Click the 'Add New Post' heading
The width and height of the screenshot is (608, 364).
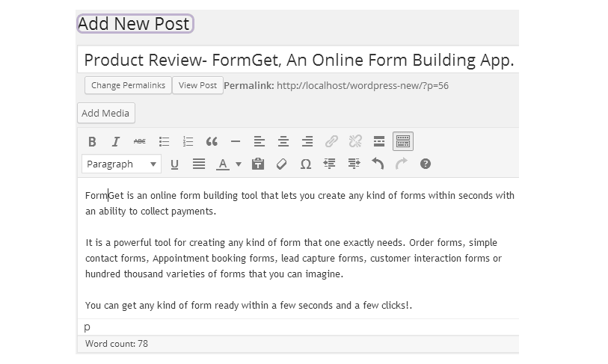click(134, 24)
